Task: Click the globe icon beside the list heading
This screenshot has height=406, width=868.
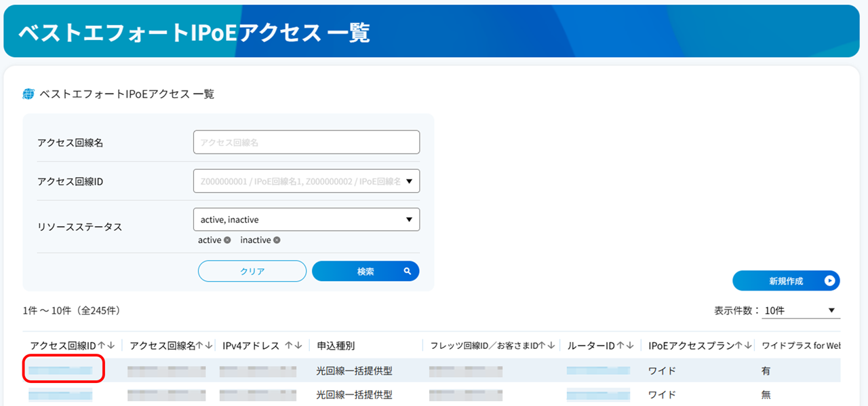Action: (28, 94)
